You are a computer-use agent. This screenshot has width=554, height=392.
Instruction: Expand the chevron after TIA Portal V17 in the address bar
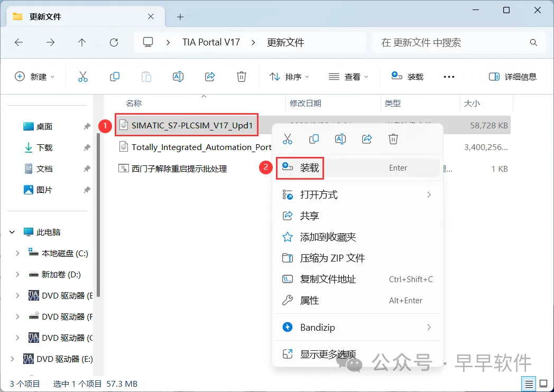253,43
